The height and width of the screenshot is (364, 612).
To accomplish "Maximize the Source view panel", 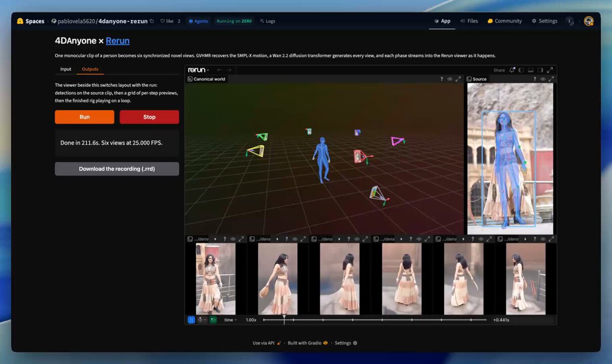I will 551,79.
